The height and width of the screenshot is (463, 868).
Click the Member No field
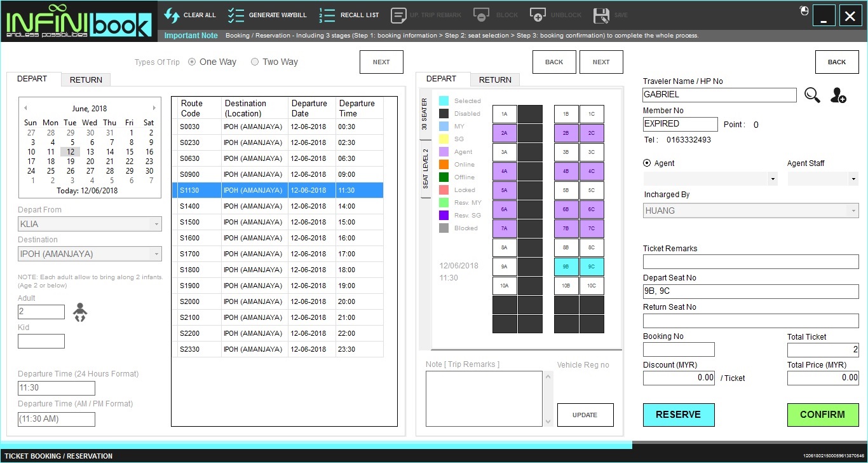tap(681, 124)
